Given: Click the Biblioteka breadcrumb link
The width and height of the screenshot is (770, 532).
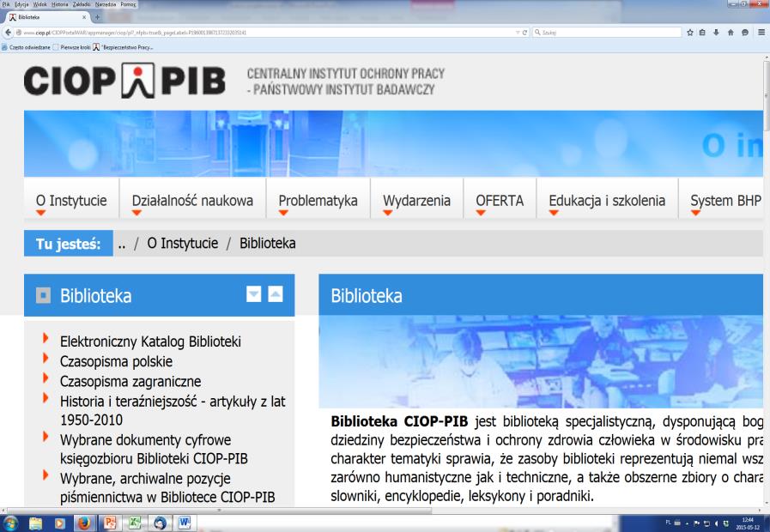Looking at the screenshot, I should (x=267, y=244).
